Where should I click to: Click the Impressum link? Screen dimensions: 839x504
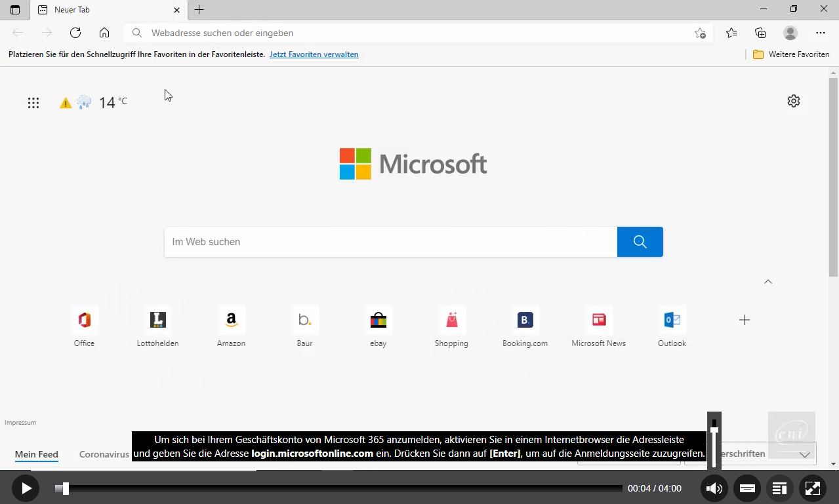20,423
